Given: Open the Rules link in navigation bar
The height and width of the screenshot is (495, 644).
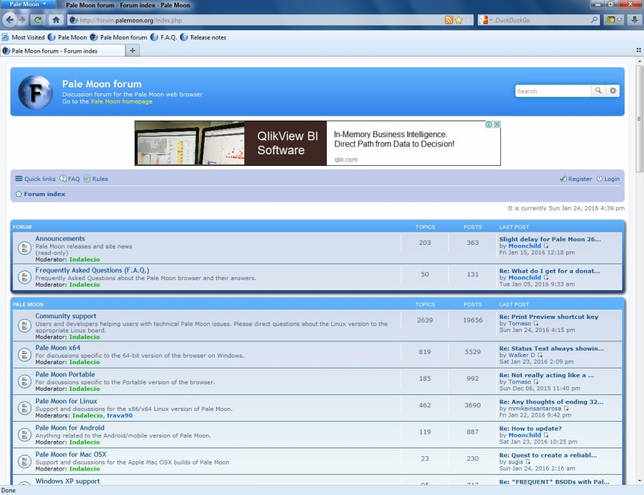Looking at the screenshot, I should [96, 179].
